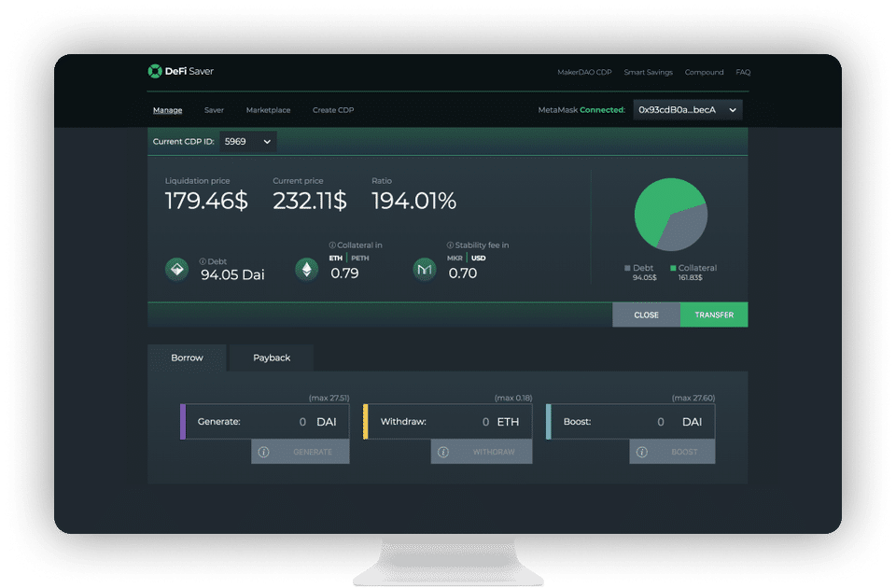Click the green TRANSFER button
The width and height of the screenshot is (896, 588).
pos(714,315)
